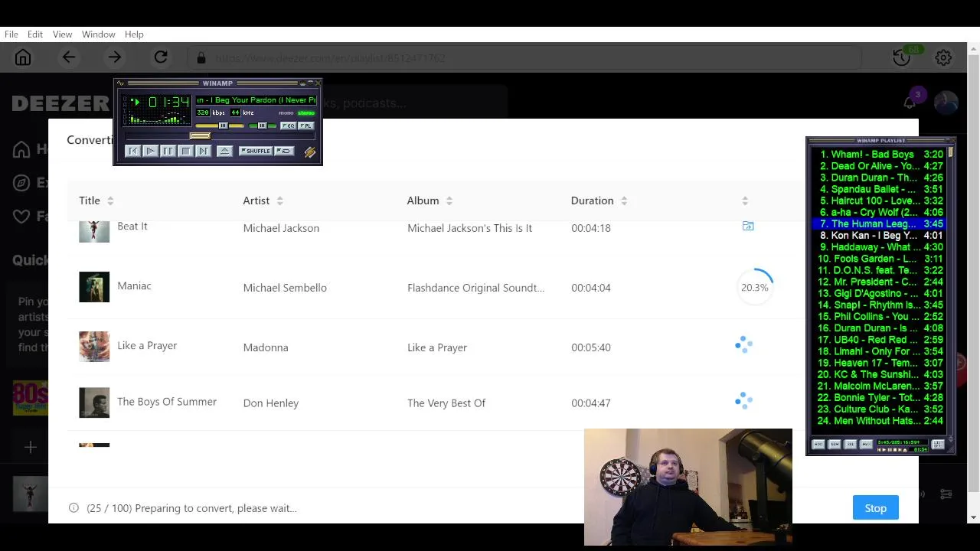Open the Window menu
Screen dimensions: 980x551
pos(99,34)
